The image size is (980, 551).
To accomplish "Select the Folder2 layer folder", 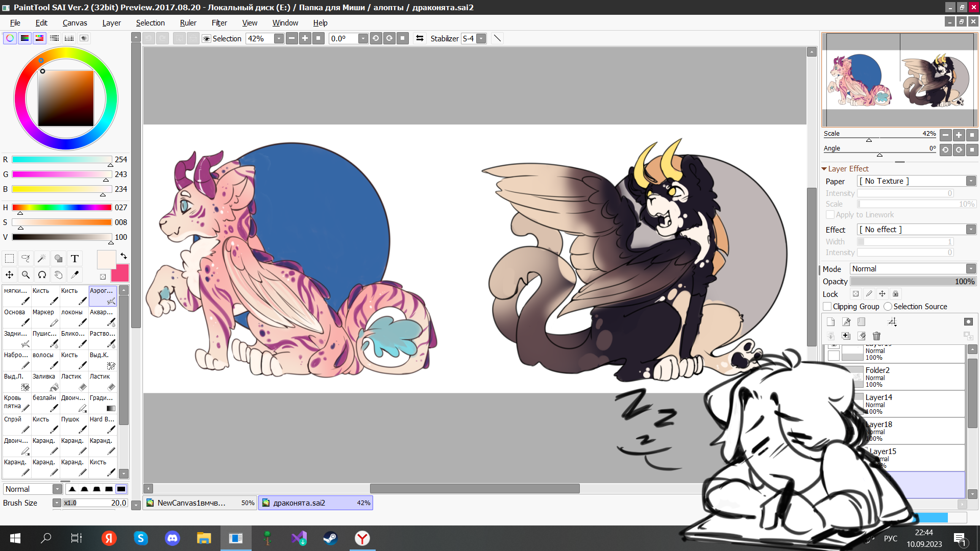I will coord(893,377).
